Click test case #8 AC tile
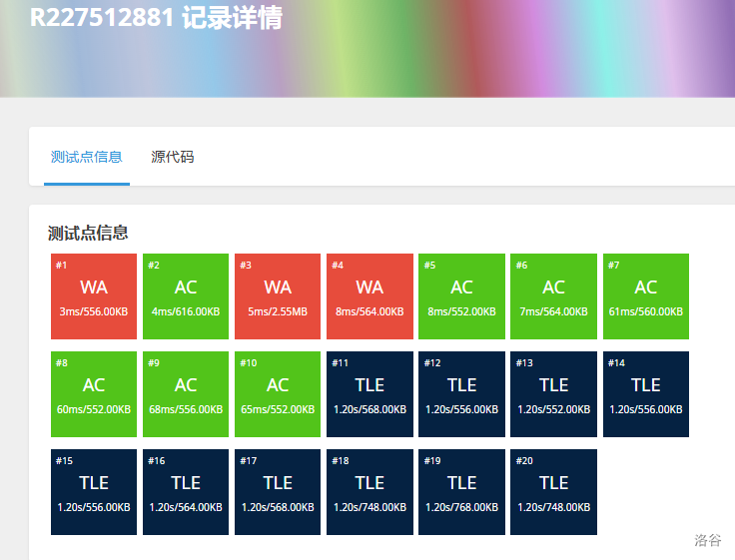 click(94, 394)
